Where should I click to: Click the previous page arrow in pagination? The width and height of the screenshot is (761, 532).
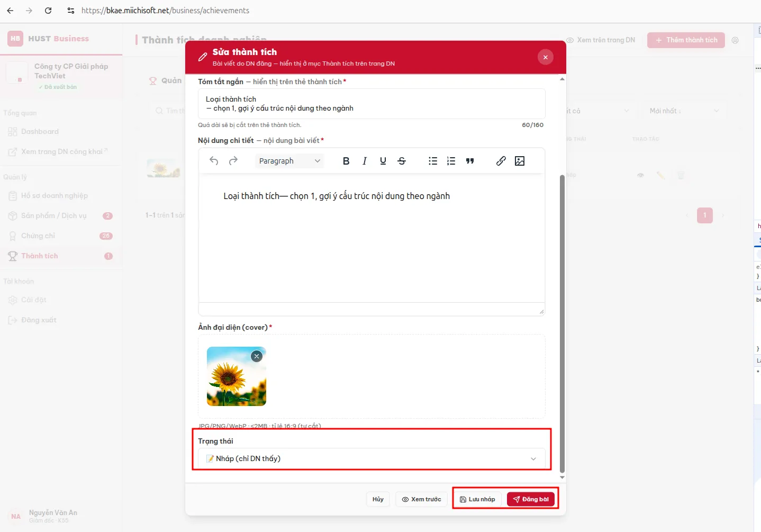(687, 215)
